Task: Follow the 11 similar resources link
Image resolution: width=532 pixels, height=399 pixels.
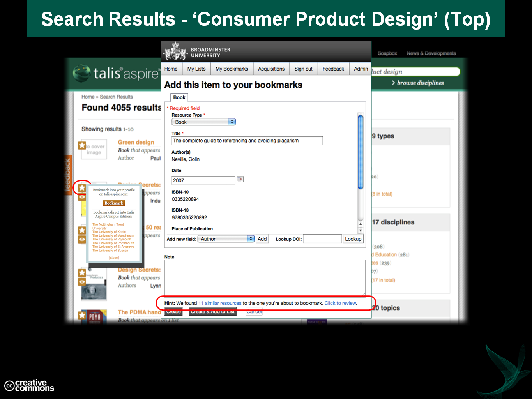Action: pyautogui.click(x=220, y=303)
